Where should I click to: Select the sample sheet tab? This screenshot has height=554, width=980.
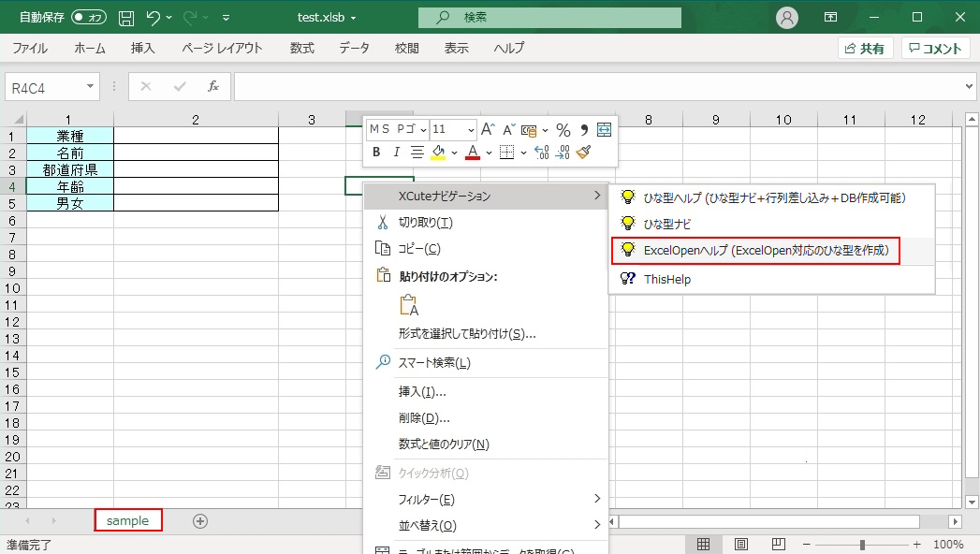(128, 520)
